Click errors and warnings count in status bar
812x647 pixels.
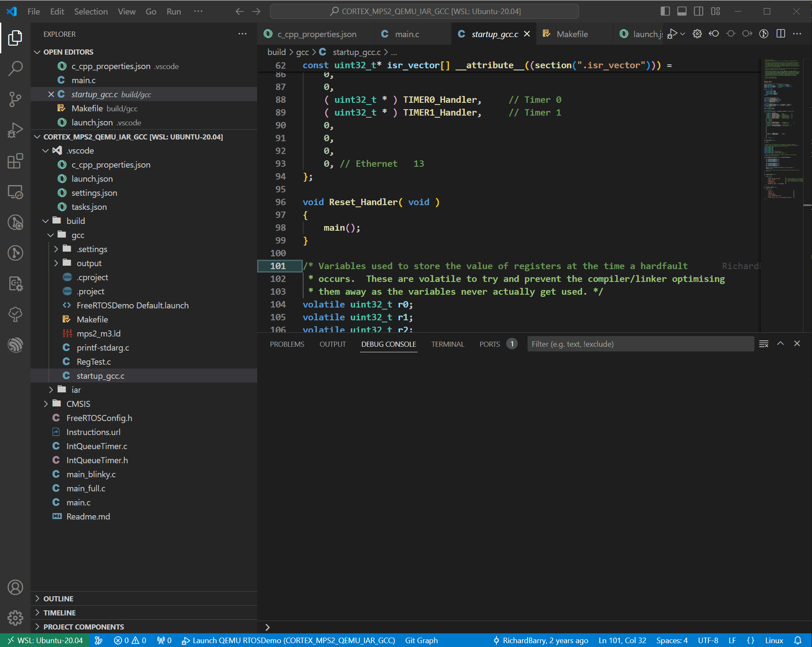[x=130, y=640]
